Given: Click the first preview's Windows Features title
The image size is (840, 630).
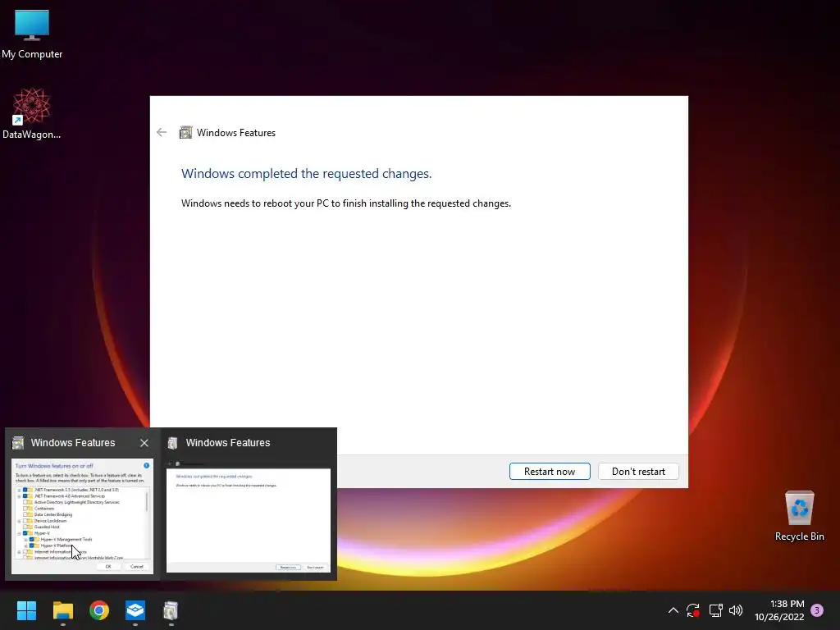Looking at the screenshot, I should tap(73, 443).
